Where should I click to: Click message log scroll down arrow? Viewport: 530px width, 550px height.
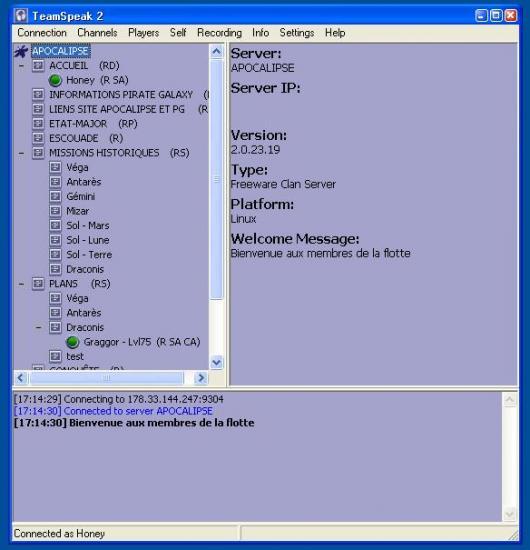(x=509, y=515)
